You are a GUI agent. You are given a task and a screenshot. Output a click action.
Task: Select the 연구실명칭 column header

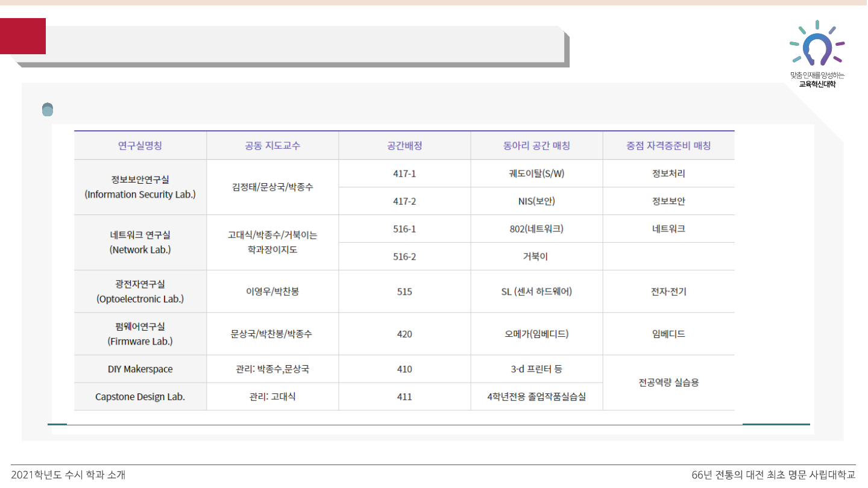click(x=140, y=146)
